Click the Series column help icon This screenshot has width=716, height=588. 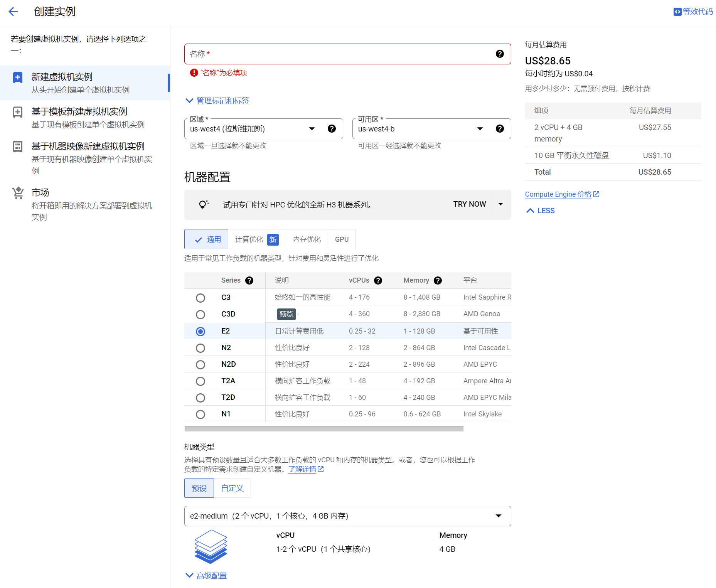tap(249, 280)
